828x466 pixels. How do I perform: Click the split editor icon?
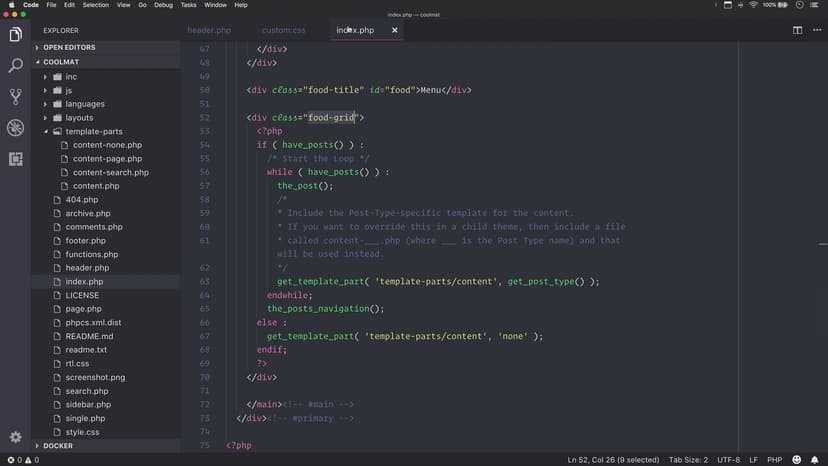(797, 30)
